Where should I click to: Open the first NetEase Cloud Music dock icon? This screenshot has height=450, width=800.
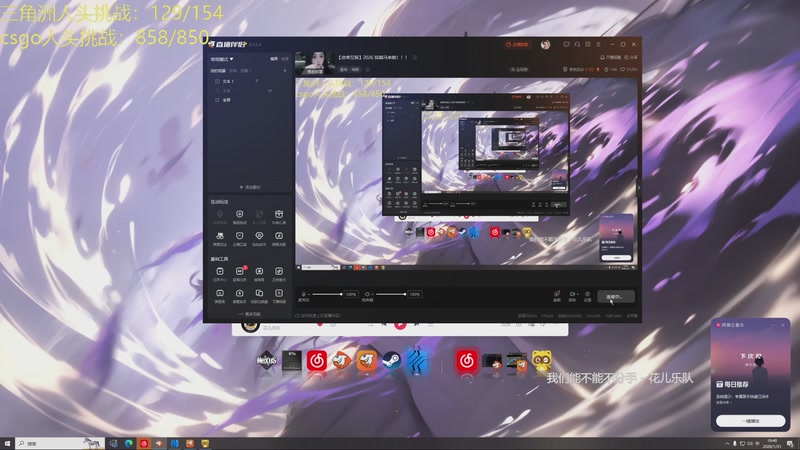click(x=317, y=361)
